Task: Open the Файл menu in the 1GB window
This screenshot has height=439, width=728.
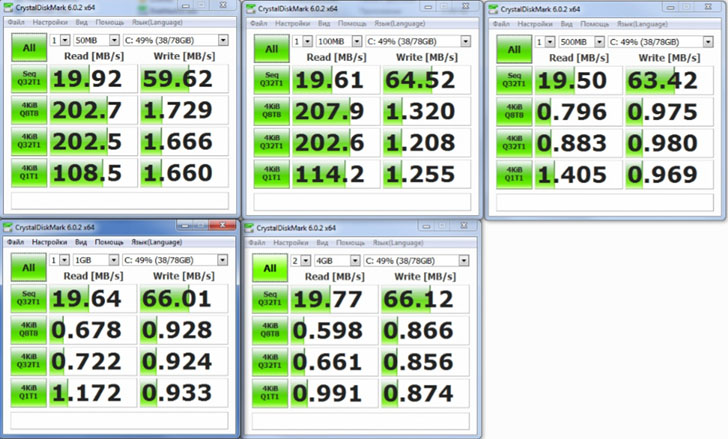Action: [15, 242]
